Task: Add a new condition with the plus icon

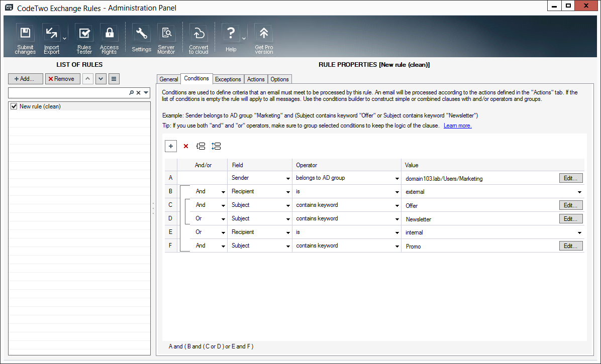Action: pos(171,146)
